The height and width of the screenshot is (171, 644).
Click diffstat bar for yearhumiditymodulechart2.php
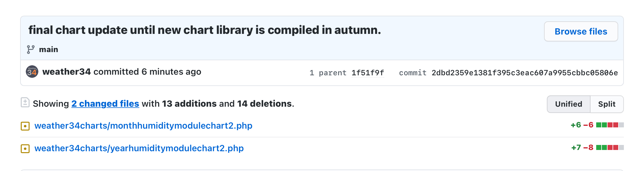pyautogui.click(x=610, y=148)
